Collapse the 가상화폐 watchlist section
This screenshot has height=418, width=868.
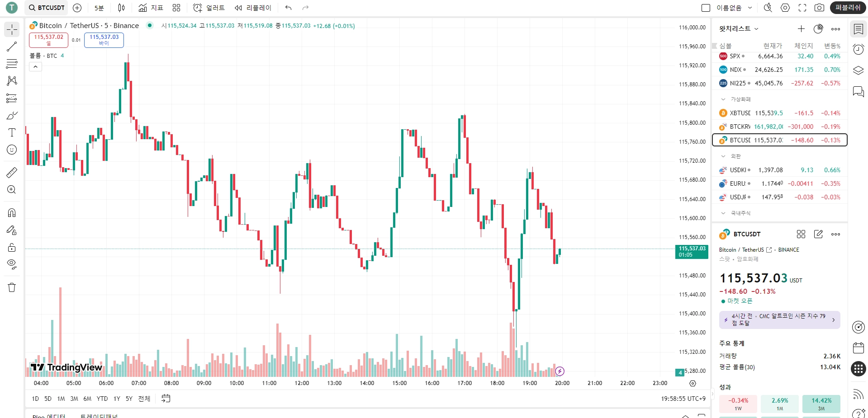tap(723, 99)
